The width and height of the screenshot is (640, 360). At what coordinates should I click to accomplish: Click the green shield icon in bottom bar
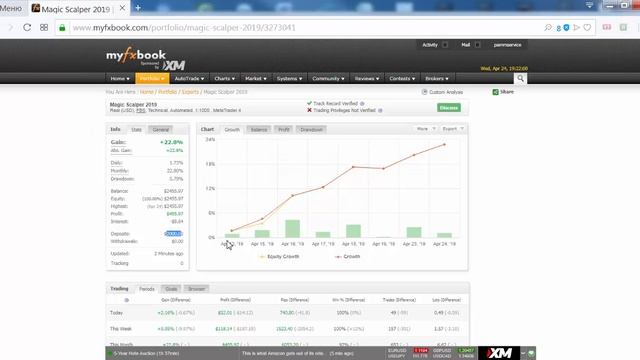[531, 353]
